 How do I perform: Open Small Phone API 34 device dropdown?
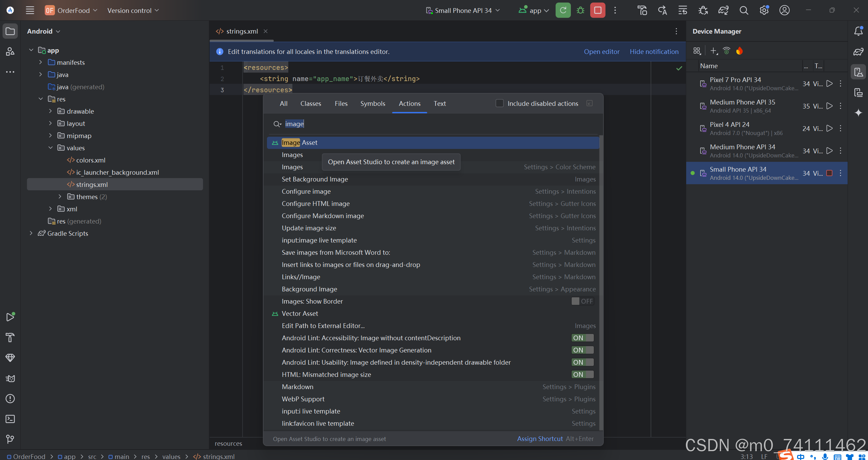[x=463, y=11]
